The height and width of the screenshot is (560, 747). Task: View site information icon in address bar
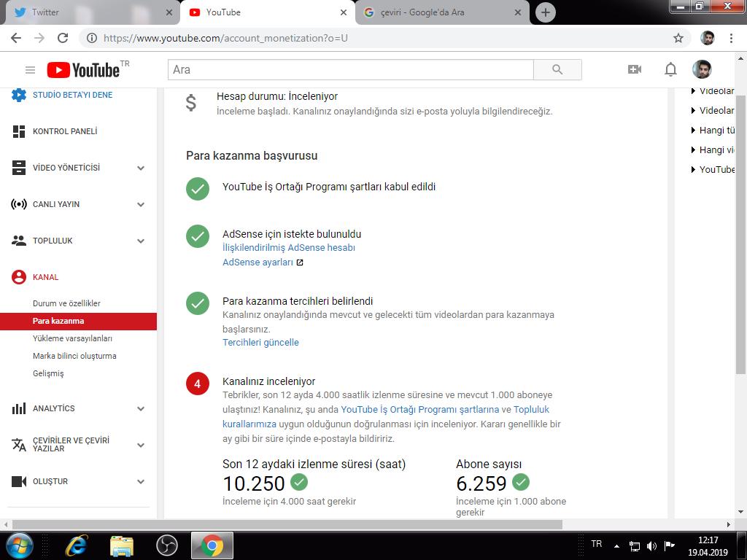(92, 38)
